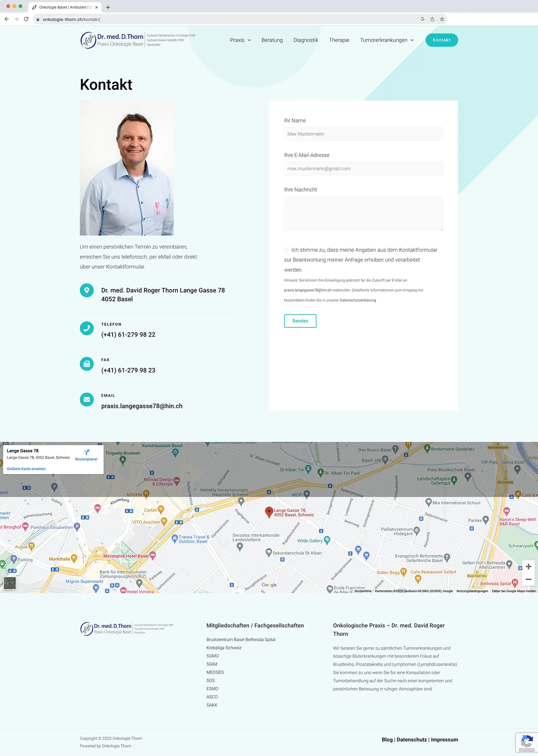Zoom out on the map

point(528,579)
